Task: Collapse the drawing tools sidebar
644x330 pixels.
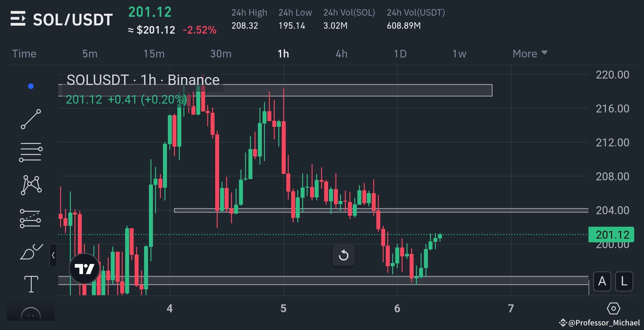Action: coord(53,256)
